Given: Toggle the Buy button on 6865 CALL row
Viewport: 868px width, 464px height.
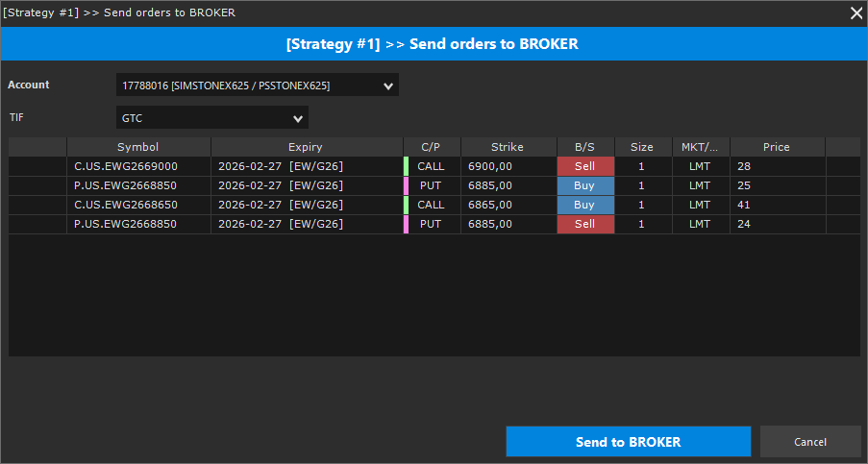Looking at the screenshot, I should tap(585, 205).
